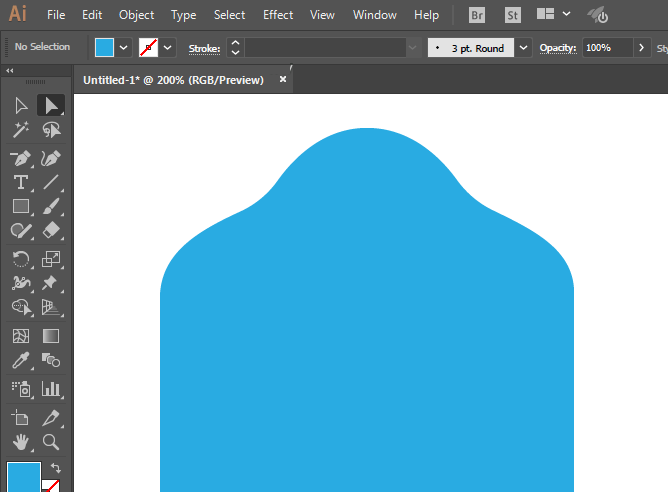Click the blue fill swatch in toolbox

coord(22,477)
